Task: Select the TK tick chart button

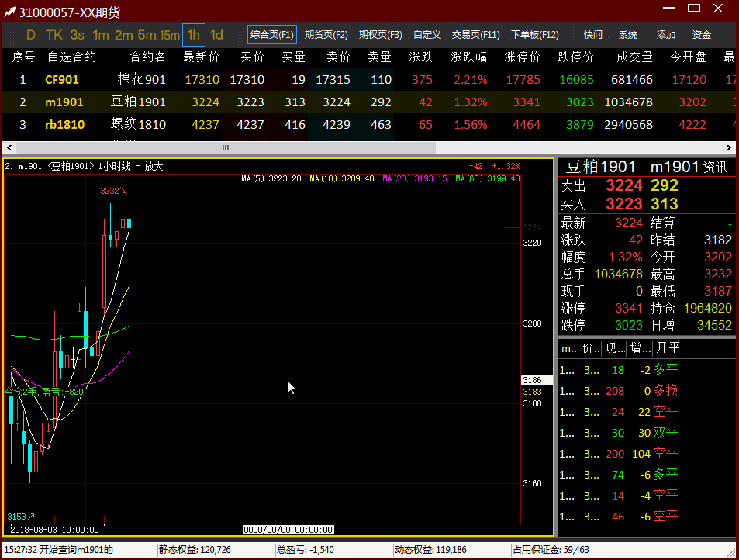Action: [54, 35]
